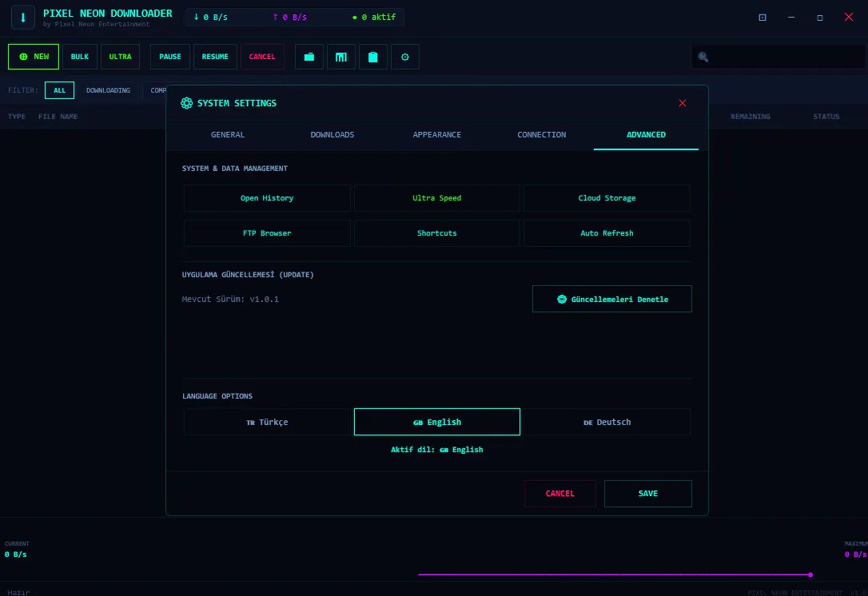Click the PAUSE toolbar button
The width and height of the screenshot is (868, 596).
pos(170,57)
